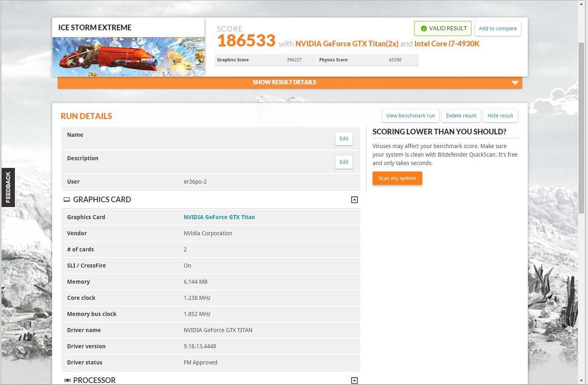Open View benchmark run
The width and height of the screenshot is (588, 385).
coord(410,116)
